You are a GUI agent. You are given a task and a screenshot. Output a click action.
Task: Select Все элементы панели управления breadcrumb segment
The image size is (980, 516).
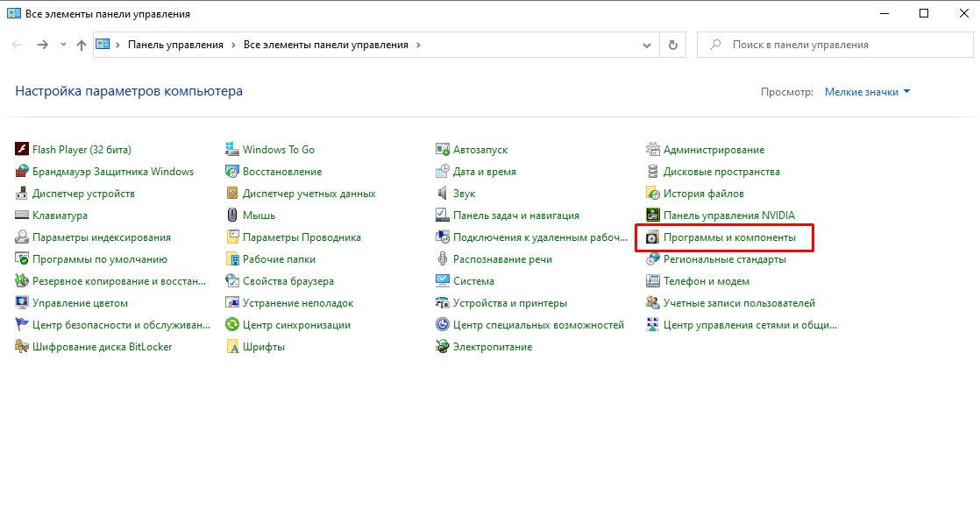click(326, 45)
